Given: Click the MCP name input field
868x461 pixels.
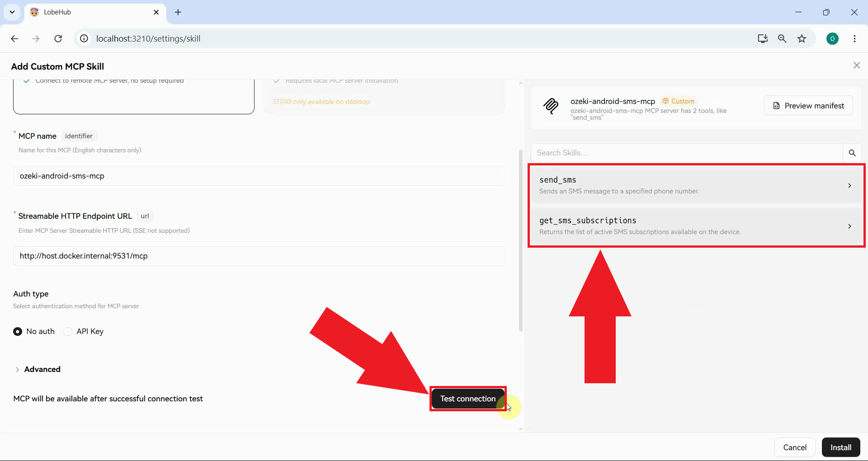Looking at the screenshot, I should [x=259, y=176].
